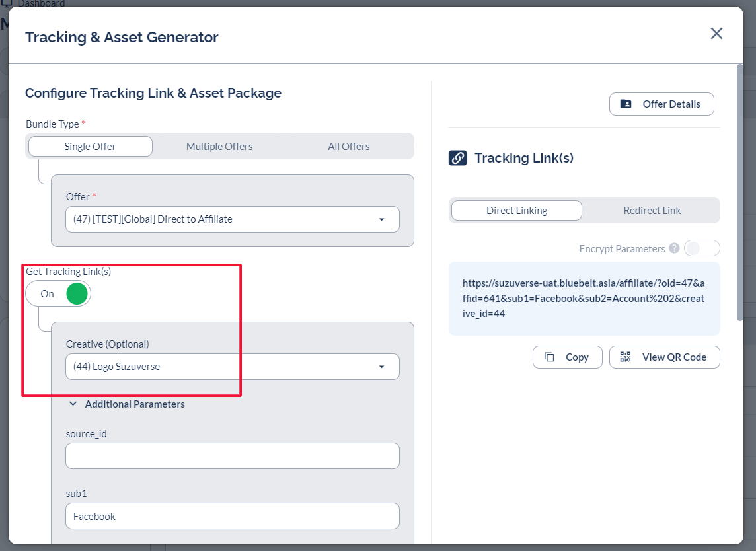Switch to Multiple Offers bundle type
The image size is (756, 551).
pyautogui.click(x=219, y=147)
